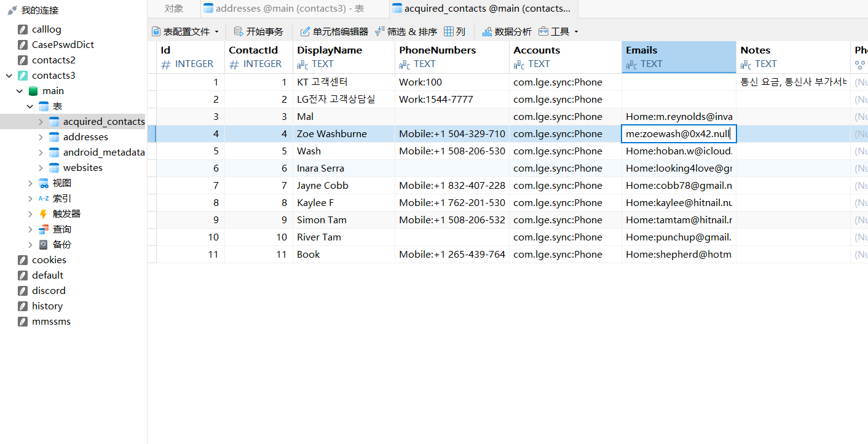Click the 索引 indexes icon
Screen dimensions: 868x444
[44, 199]
